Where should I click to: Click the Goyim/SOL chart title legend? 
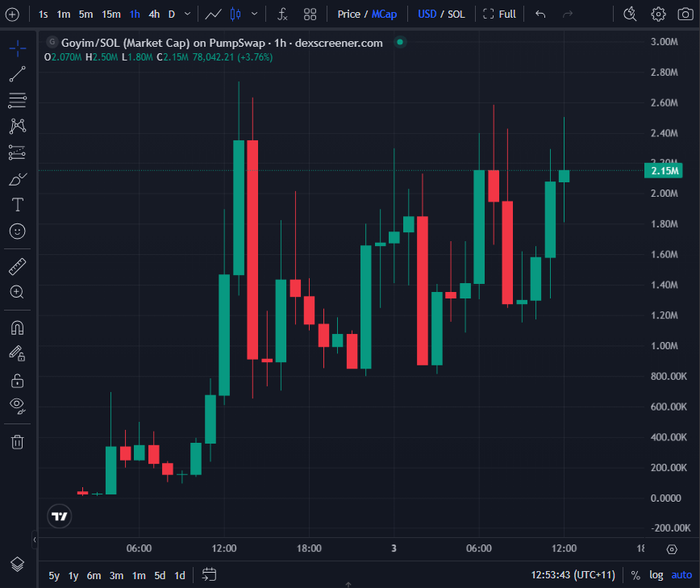tap(222, 43)
